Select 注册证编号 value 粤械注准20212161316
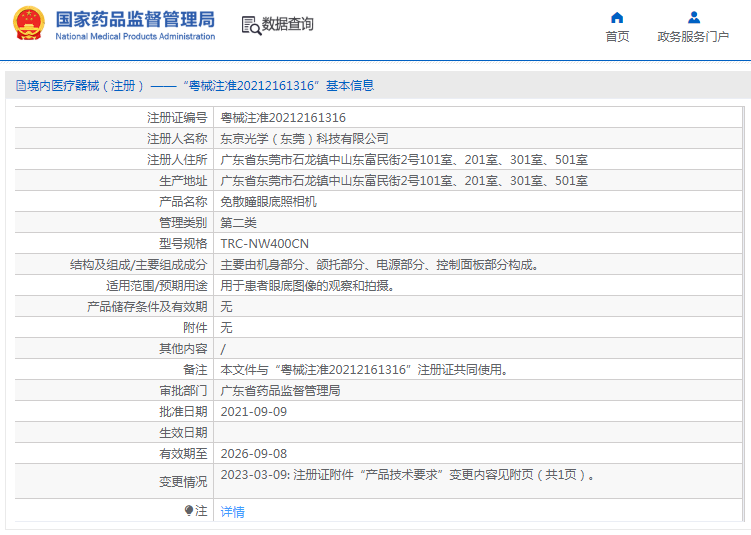This screenshot has width=751, height=535. point(283,117)
